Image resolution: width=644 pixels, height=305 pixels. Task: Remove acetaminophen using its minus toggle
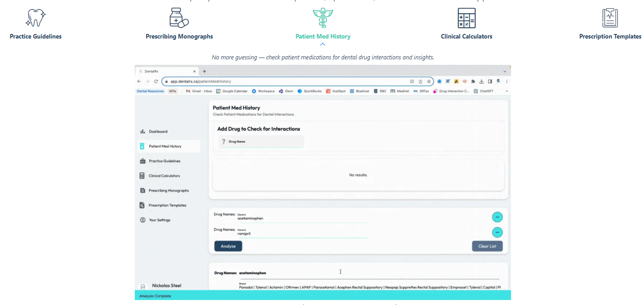(x=497, y=217)
